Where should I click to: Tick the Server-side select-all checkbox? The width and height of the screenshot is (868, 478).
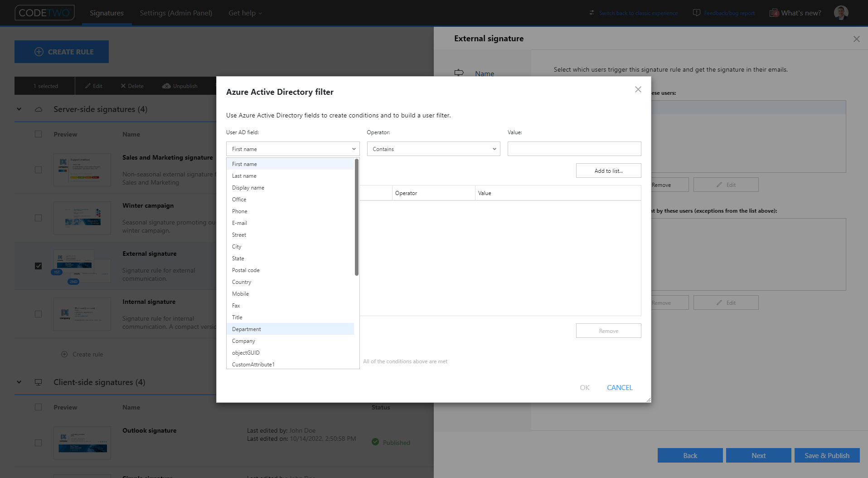(39, 134)
